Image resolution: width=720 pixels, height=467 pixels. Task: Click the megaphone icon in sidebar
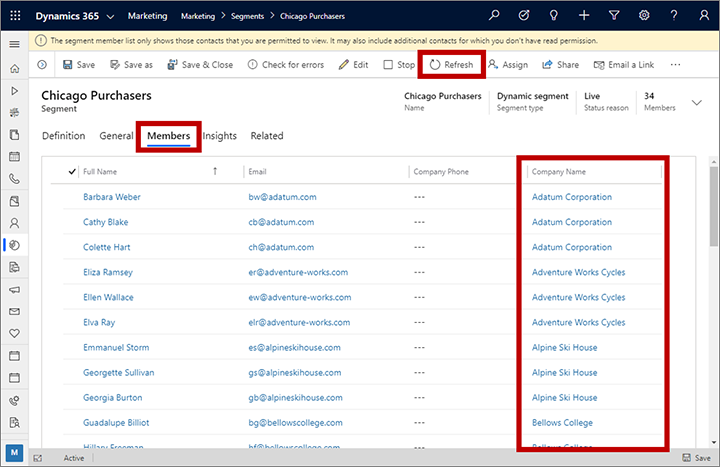15,290
